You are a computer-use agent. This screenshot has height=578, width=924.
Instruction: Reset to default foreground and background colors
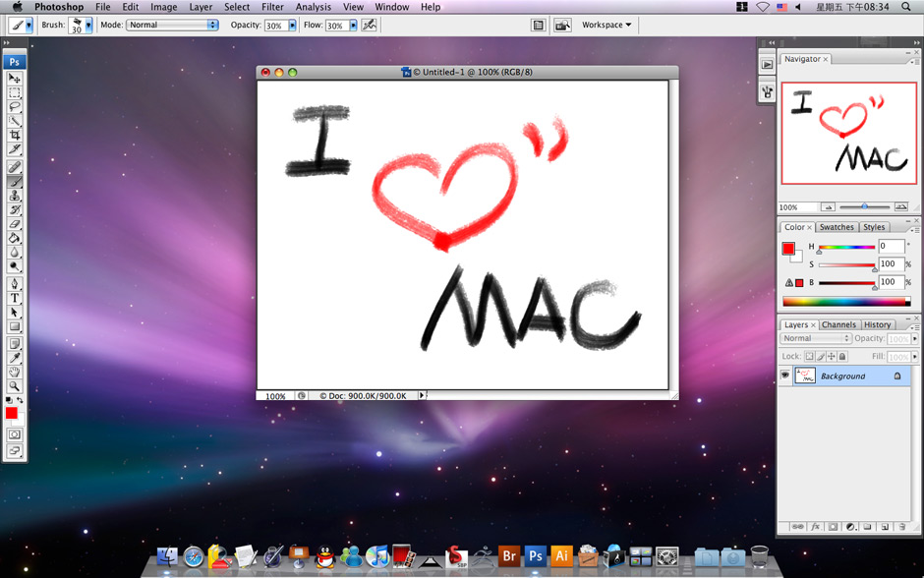pos(8,400)
